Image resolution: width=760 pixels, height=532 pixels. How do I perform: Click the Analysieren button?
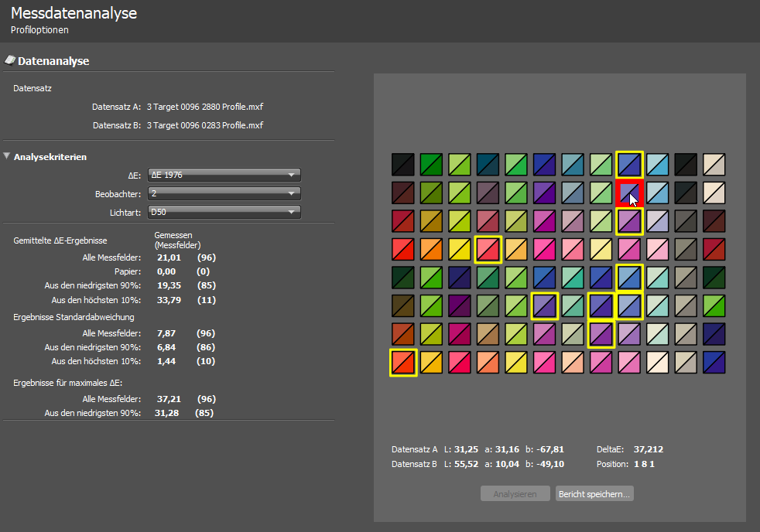tap(515, 493)
